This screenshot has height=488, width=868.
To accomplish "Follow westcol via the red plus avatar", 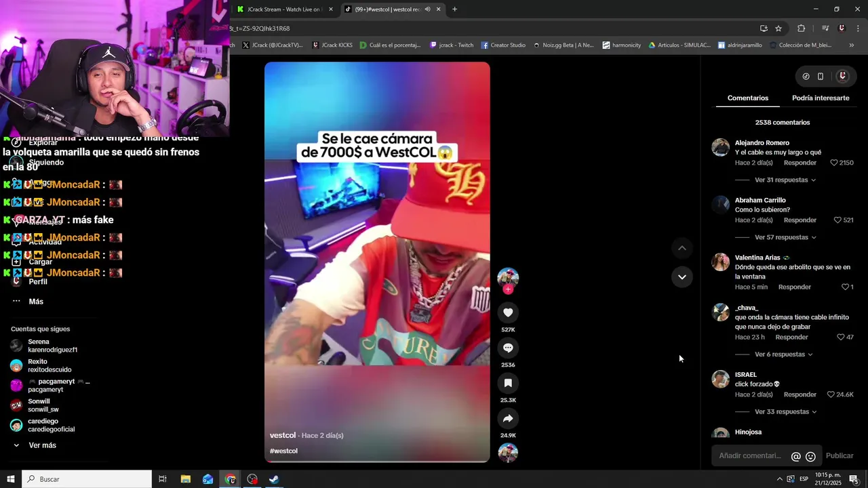I will 508,289.
